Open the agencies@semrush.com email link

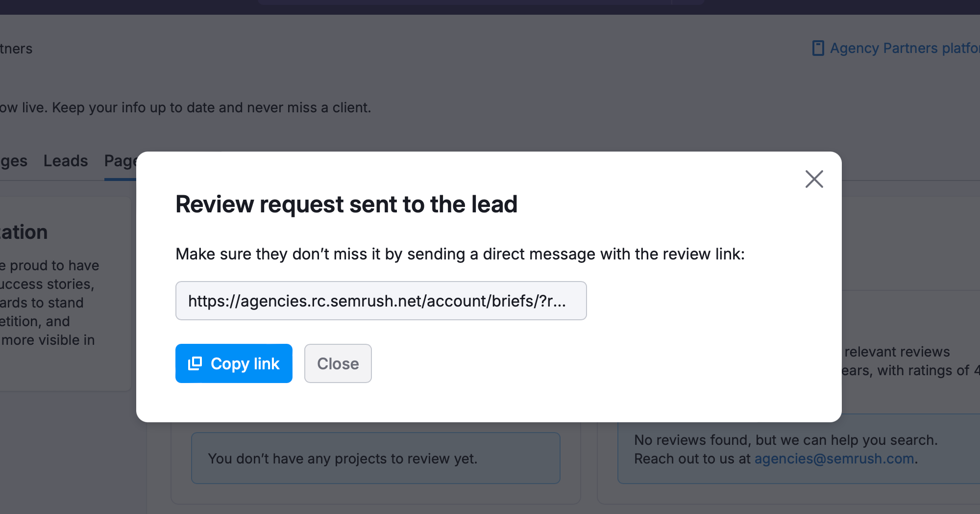click(834, 459)
